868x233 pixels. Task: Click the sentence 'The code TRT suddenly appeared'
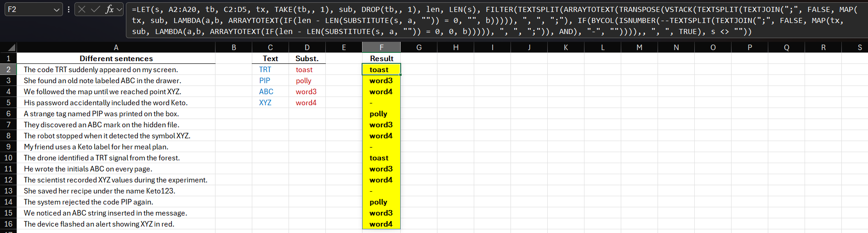coord(116,69)
